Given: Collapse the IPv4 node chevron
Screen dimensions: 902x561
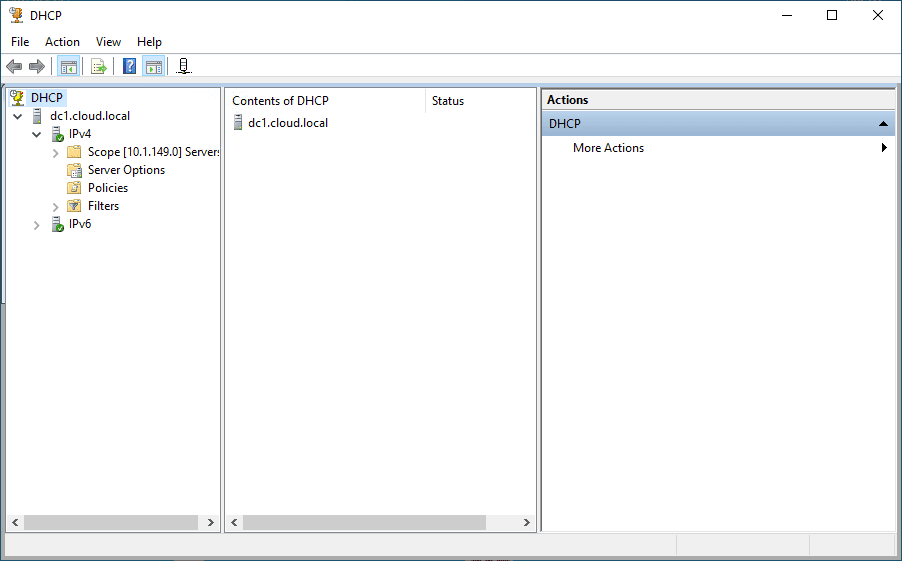Looking at the screenshot, I should coord(37,134).
